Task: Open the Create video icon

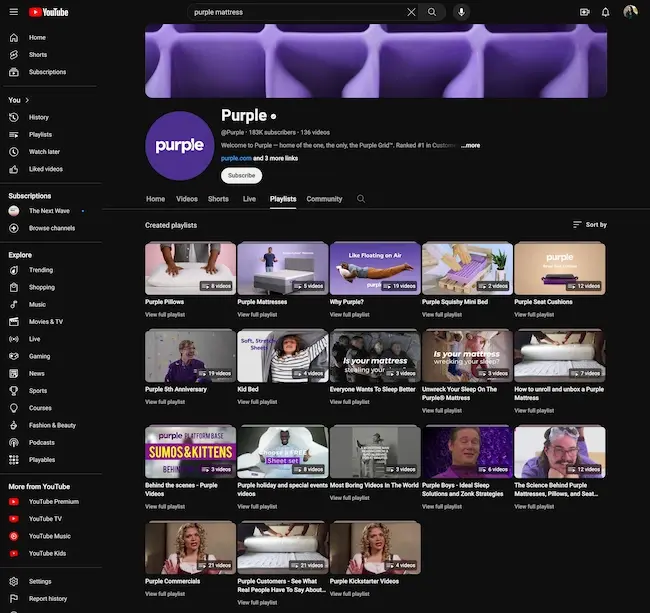Action: coord(584,12)
